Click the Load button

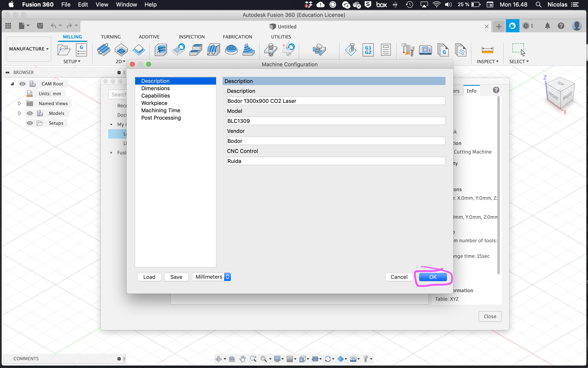tap(149, 277)
